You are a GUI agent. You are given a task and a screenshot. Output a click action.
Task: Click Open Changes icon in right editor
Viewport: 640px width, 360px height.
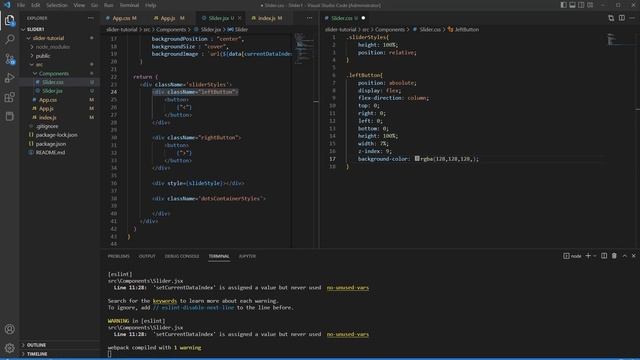pyautogui.click(x=611, y=18)
